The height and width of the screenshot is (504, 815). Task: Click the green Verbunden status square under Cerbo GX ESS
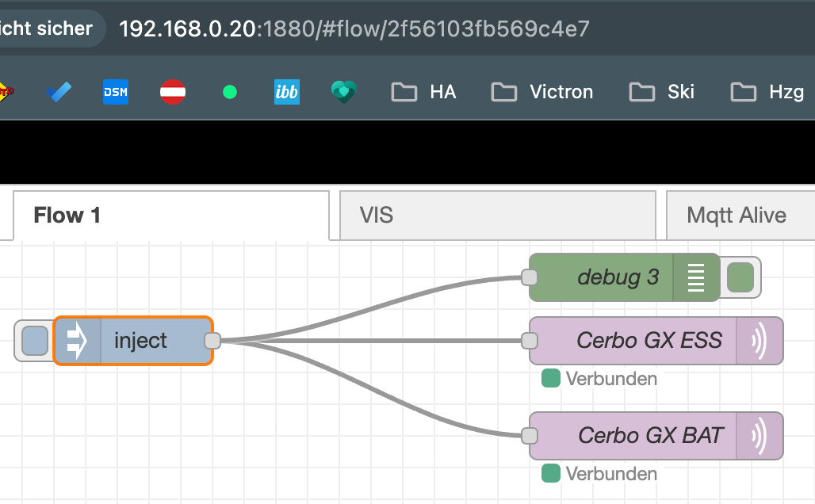551,378
